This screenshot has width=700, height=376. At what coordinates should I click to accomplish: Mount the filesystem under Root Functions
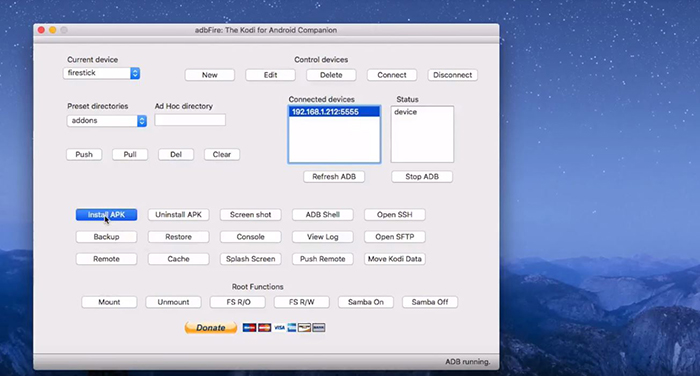(x=109, y=302)
